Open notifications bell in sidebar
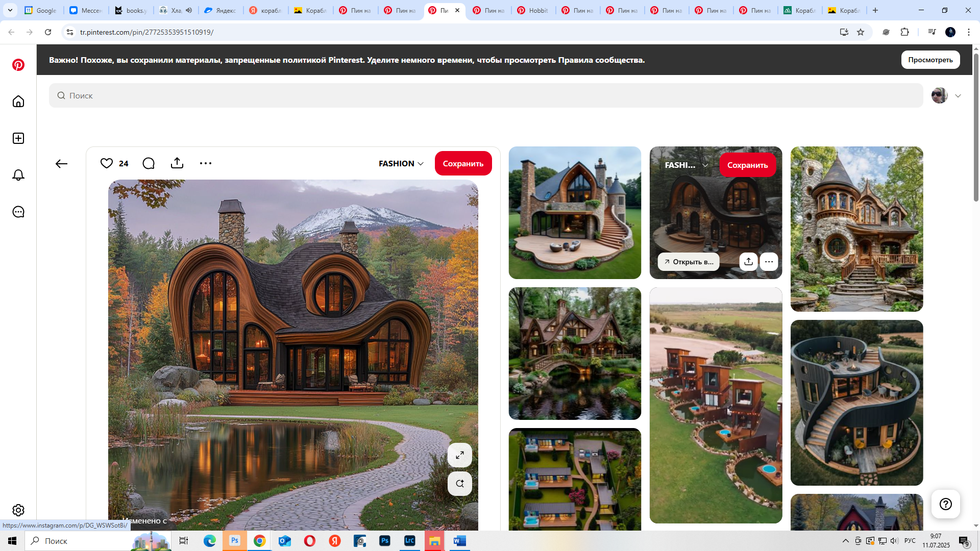Image resolution: width=980 pixels, height=551 pixels. click(18, 175)
